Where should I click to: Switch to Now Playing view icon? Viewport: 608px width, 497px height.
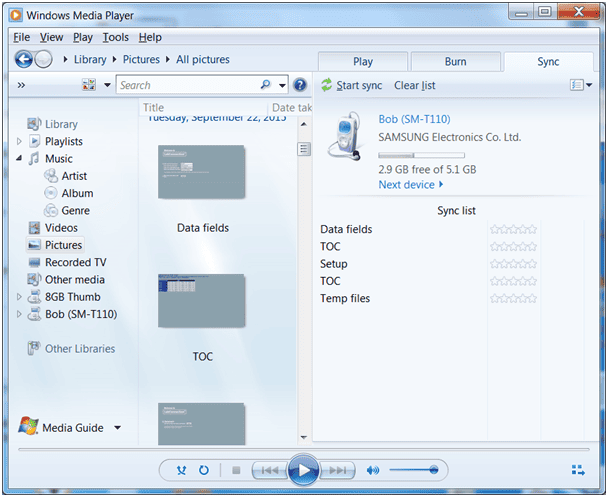pyautogui.click(x=578, y=470)
